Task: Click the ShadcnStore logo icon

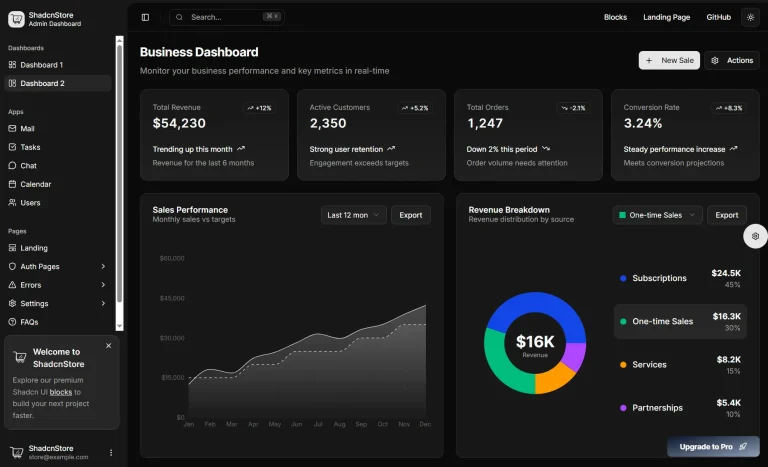Action: [x=16, y=19]
